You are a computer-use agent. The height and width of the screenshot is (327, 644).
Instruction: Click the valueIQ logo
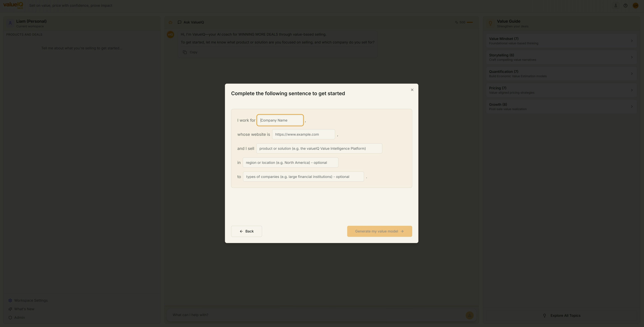[13, 5]
